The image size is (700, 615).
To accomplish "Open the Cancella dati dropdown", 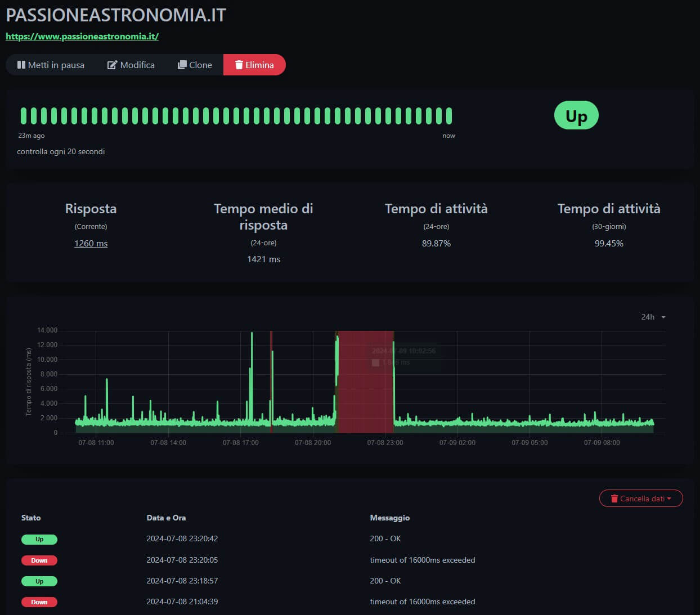I will tap(641, 499).
